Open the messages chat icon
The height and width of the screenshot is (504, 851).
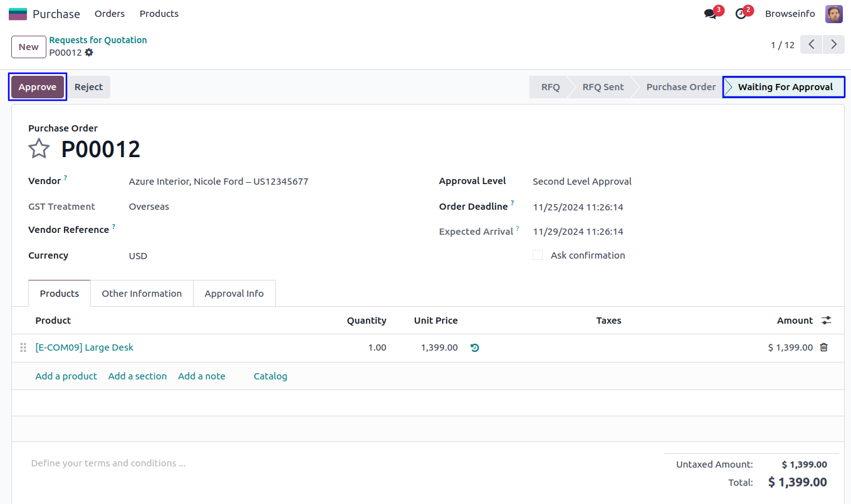710,14
